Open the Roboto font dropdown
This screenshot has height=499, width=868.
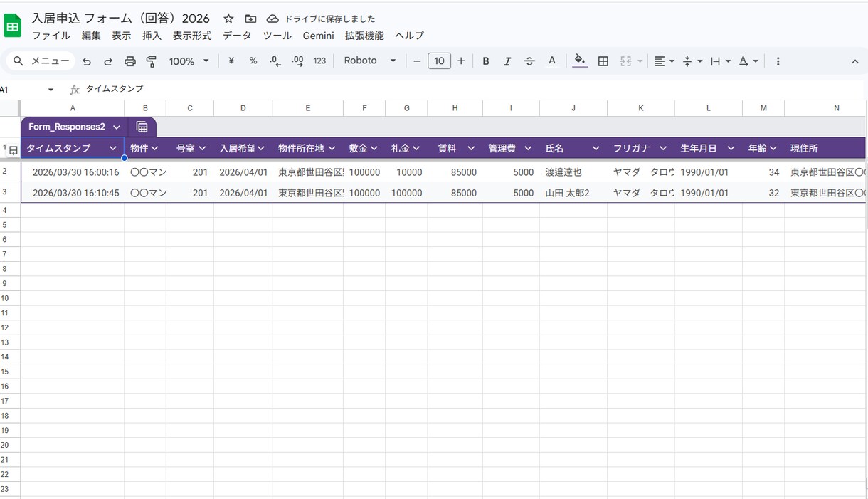coord(370,61)
